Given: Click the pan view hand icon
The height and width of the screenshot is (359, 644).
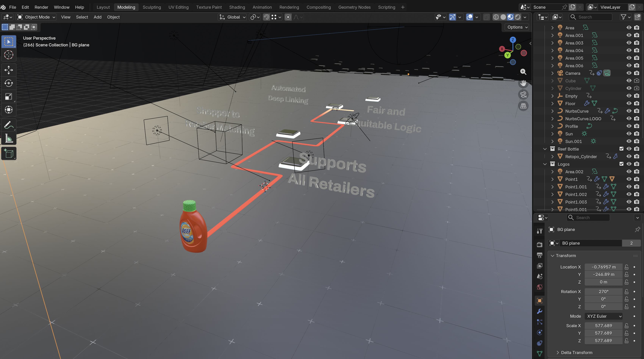Looking at the screenshot, I should 523,83.
